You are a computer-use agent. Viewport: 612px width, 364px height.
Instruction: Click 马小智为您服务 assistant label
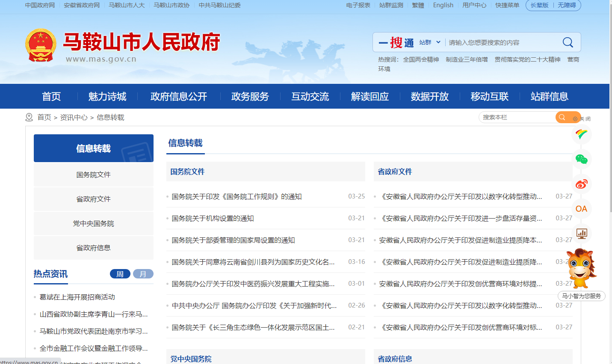point(581,296)
